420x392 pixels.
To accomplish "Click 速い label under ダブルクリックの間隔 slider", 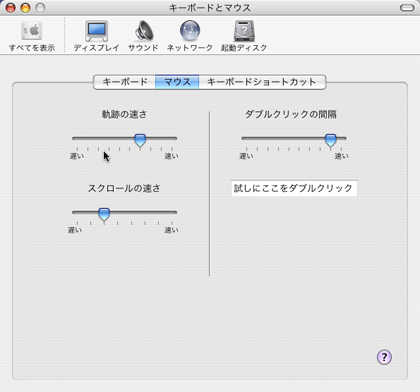I will coord(341,156).
